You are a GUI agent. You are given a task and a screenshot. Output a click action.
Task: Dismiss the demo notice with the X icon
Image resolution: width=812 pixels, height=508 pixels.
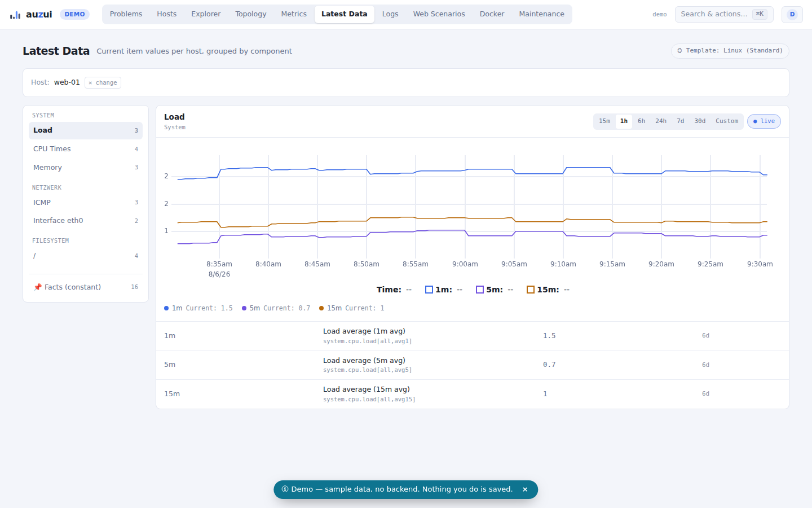(525, 489)
